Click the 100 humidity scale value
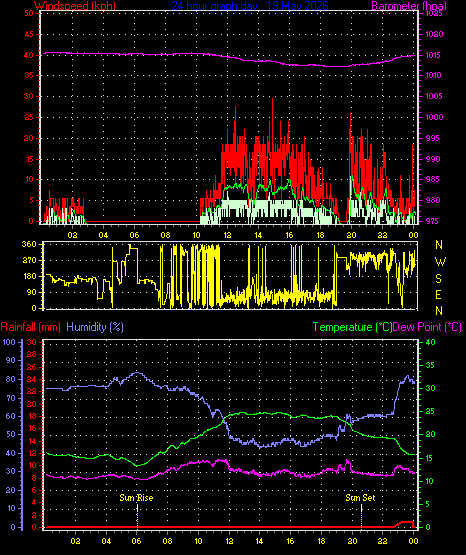The height and width of the screenshot is (555, 466). [9, 342]
